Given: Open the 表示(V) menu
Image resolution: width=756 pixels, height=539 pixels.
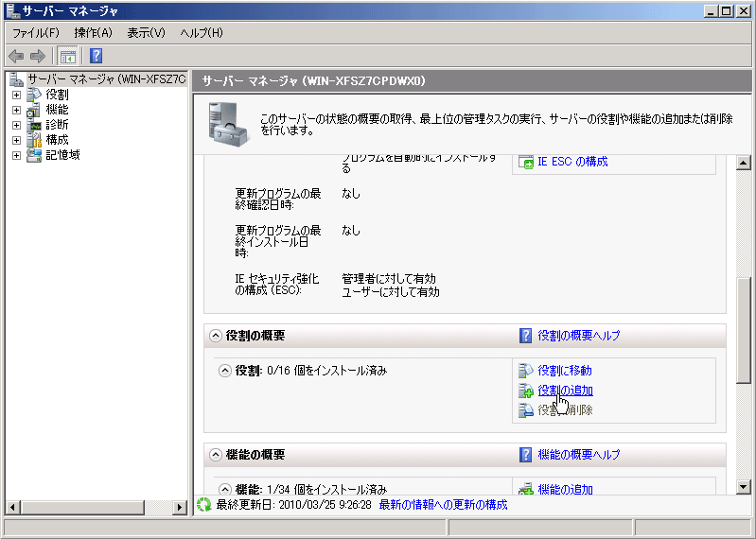Looking at the screenshot, I should point(146,33).
